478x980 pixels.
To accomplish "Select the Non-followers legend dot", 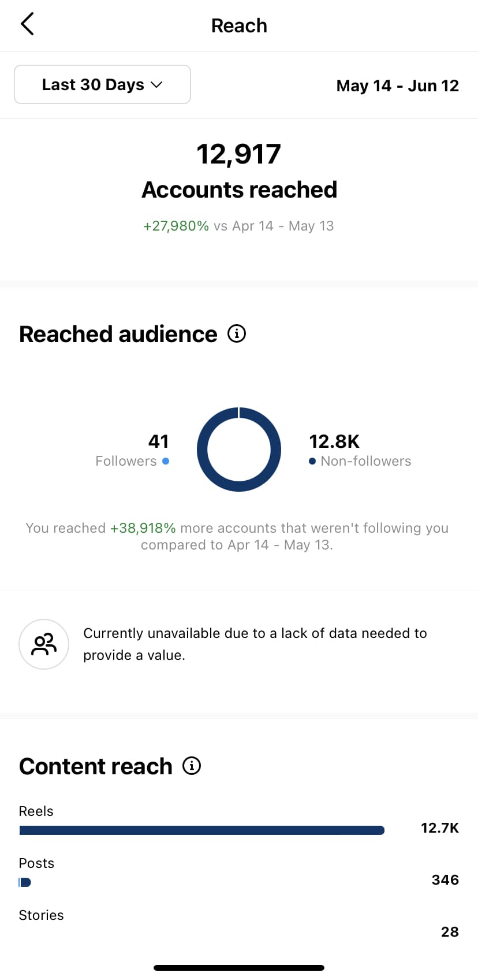I will coord(312,461).
